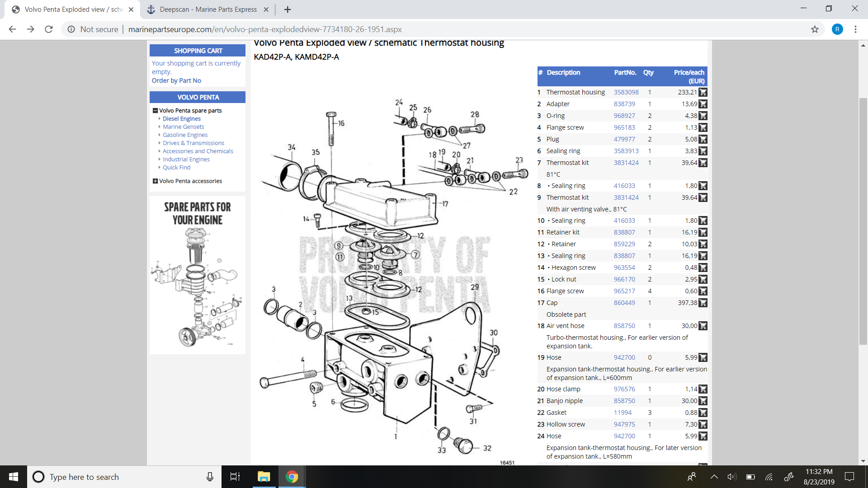Open part number 11994 link
The height and width of the screenshot is (488, 868).
[x=623, y=413]
